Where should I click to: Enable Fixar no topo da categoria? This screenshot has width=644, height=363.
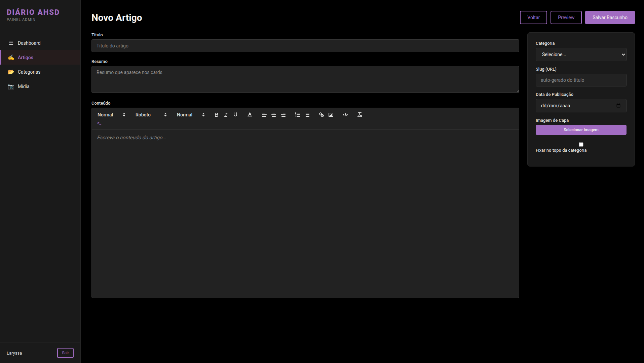pos(581,144)
